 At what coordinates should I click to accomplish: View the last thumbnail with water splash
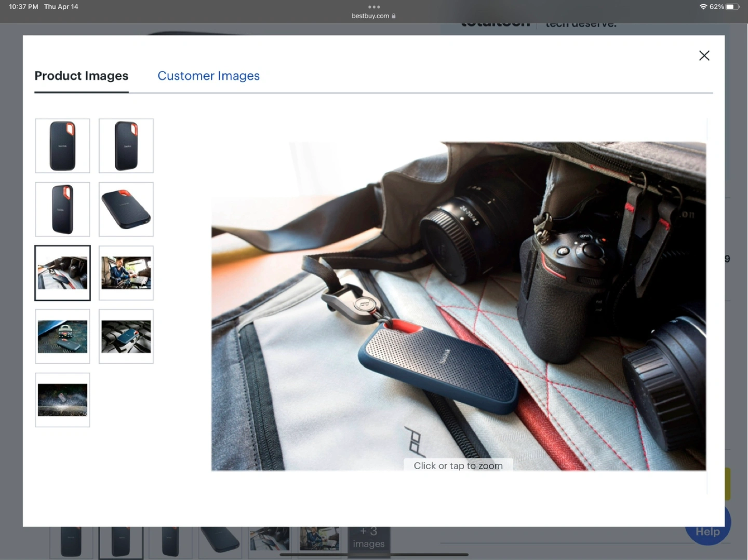tap(62, 400)
